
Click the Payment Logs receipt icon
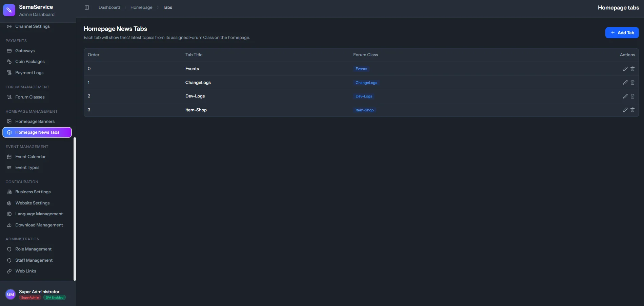point(9,73)
